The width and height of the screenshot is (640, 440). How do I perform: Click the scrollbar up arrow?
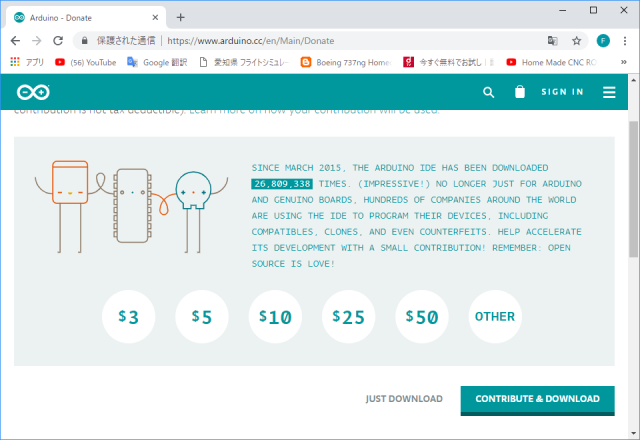click(x=633, y=79)
